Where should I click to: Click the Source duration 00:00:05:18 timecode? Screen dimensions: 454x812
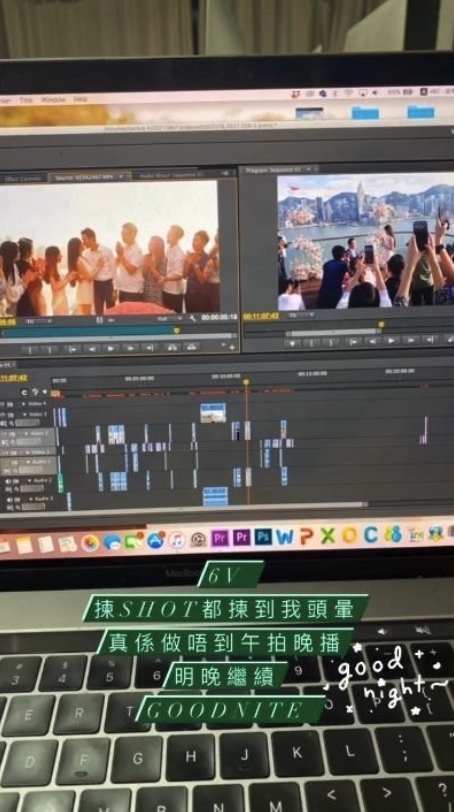pyautogui.click(x=219, y=317)
